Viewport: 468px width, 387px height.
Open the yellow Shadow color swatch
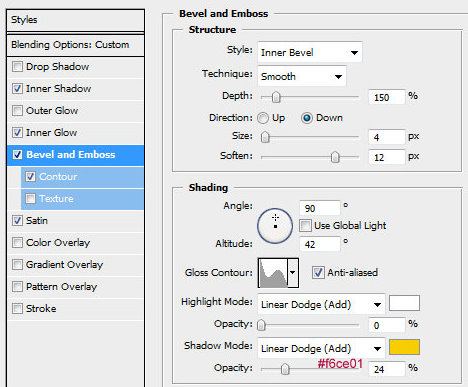[404, 347]
